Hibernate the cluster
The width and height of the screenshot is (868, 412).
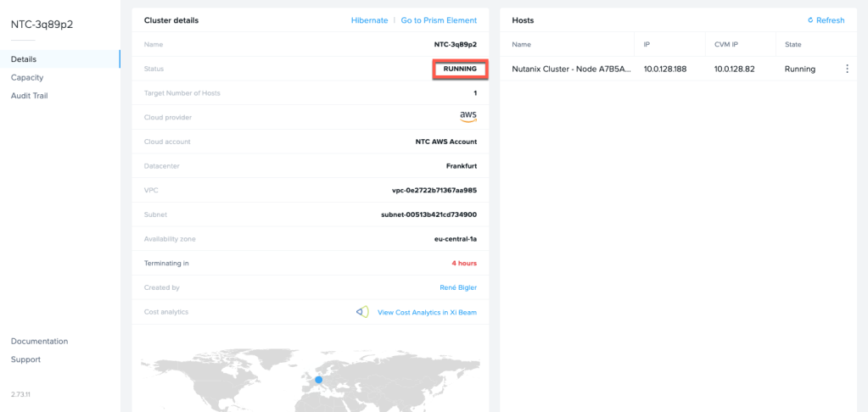coord(369,20)
